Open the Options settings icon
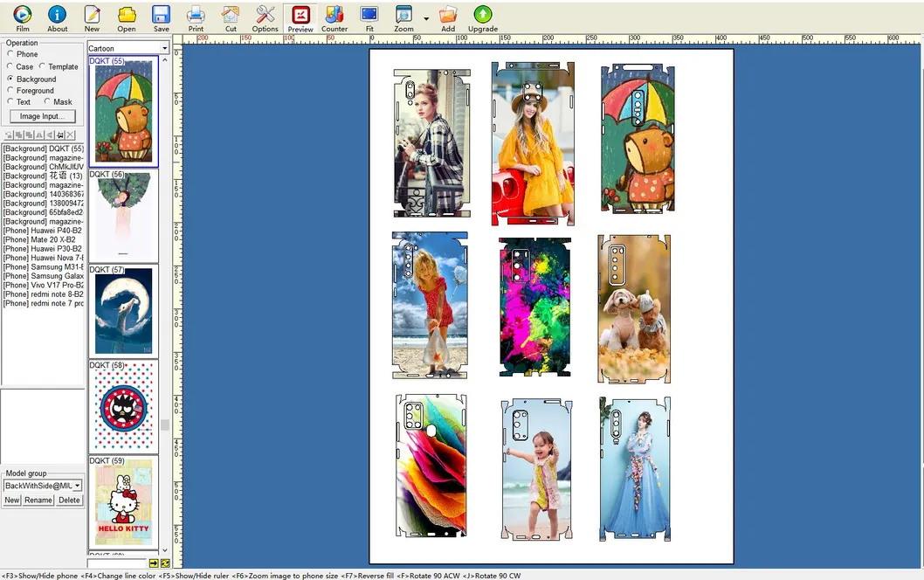The height and width of the screenshot is (580, 924). click(265, 16)
